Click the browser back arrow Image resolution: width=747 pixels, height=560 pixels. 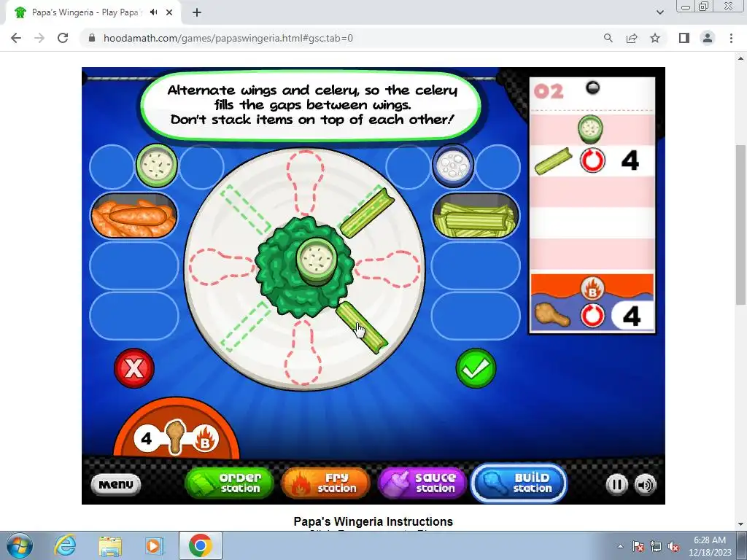click(16, 38)
